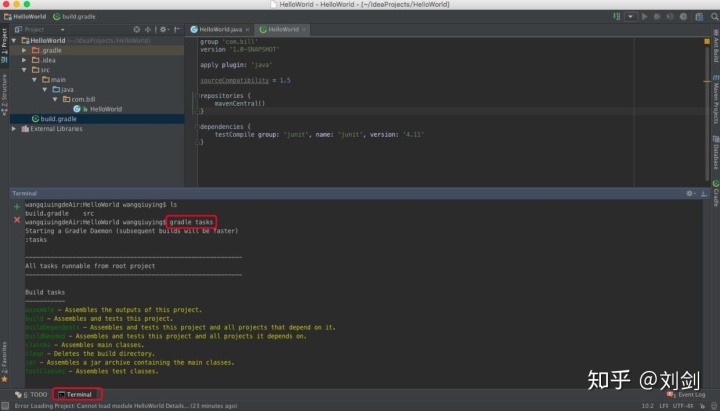Hide the Project tool window icon
720x411 pixels.
click(177, 29)
